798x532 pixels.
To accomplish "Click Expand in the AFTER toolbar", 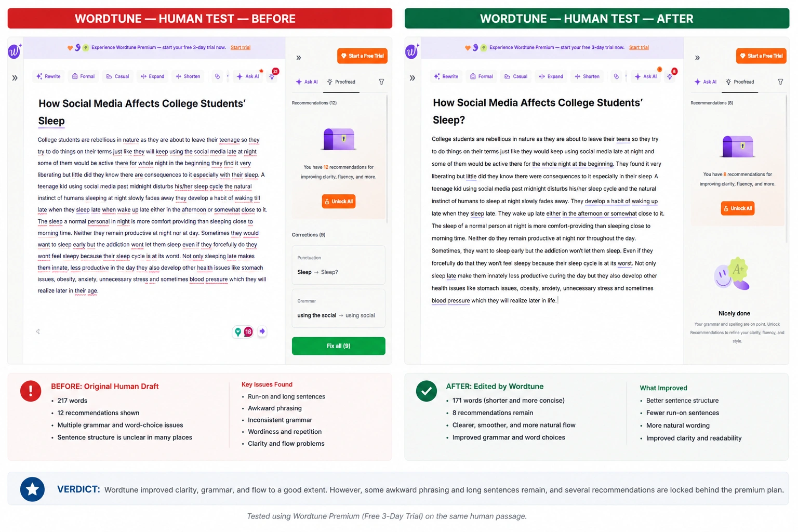I will tap(551, 76).
